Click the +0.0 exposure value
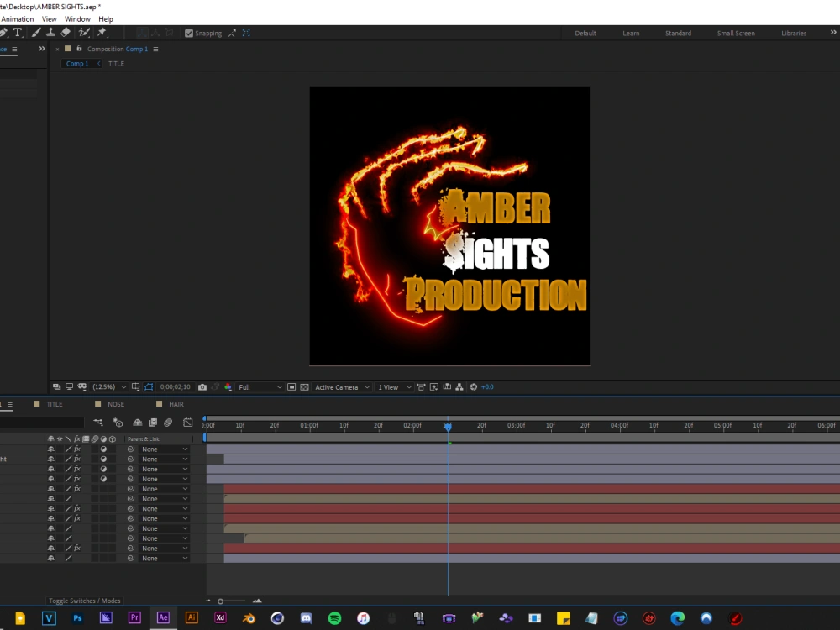The width and height of the screenshot is (840, 630). pos(487,386)
